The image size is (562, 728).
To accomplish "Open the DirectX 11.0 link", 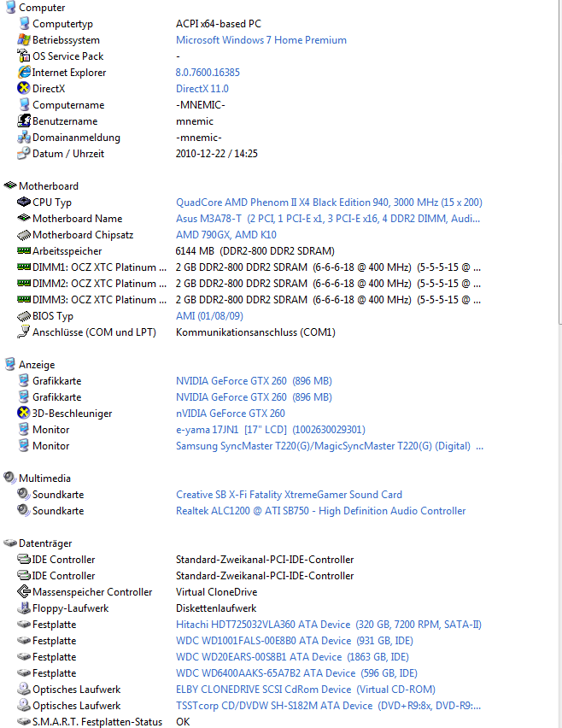I will (x=202, y=89).
